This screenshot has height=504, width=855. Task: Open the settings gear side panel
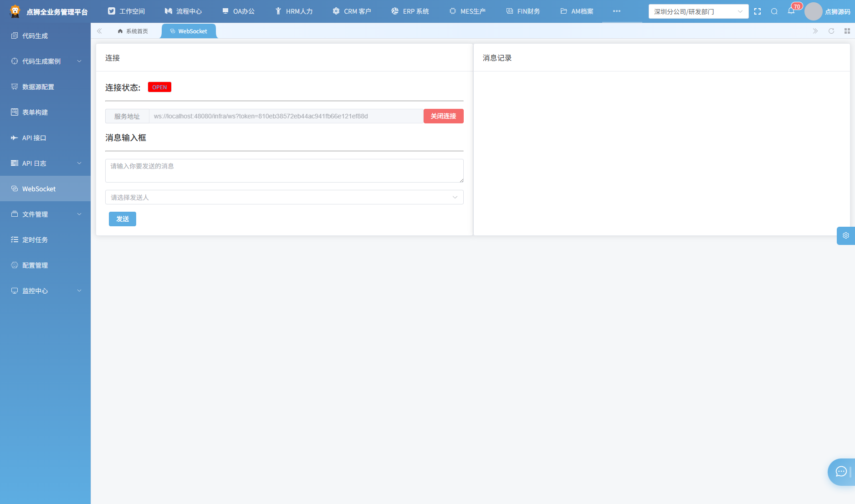click(846, 235)
